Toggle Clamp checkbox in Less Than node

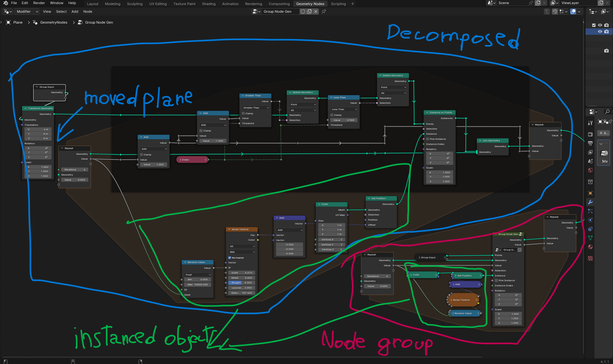coord(332,115)
